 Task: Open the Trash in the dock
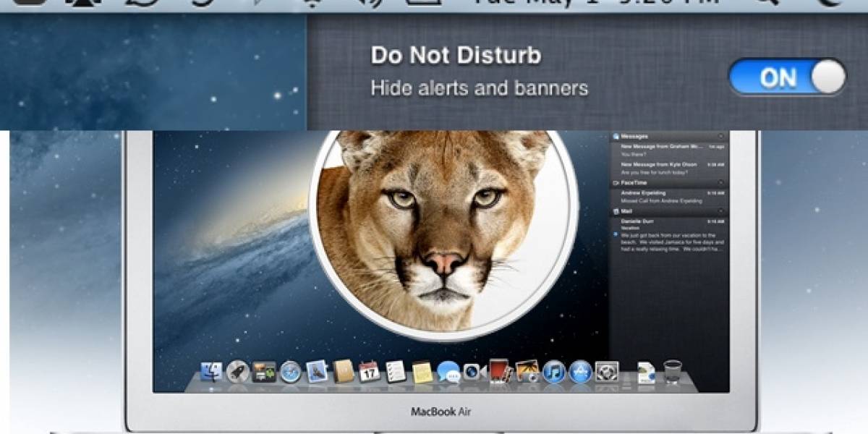coord(672,371)
